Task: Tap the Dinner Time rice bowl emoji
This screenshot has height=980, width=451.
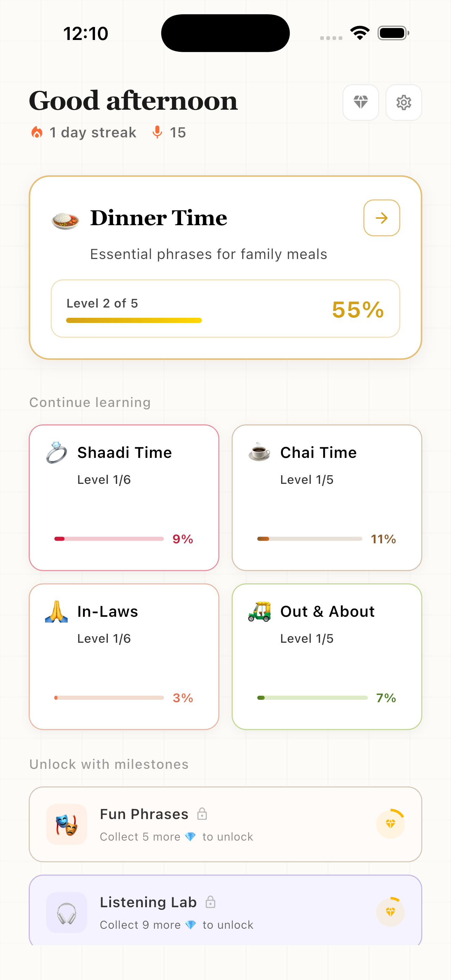Action: click(65, 220)
